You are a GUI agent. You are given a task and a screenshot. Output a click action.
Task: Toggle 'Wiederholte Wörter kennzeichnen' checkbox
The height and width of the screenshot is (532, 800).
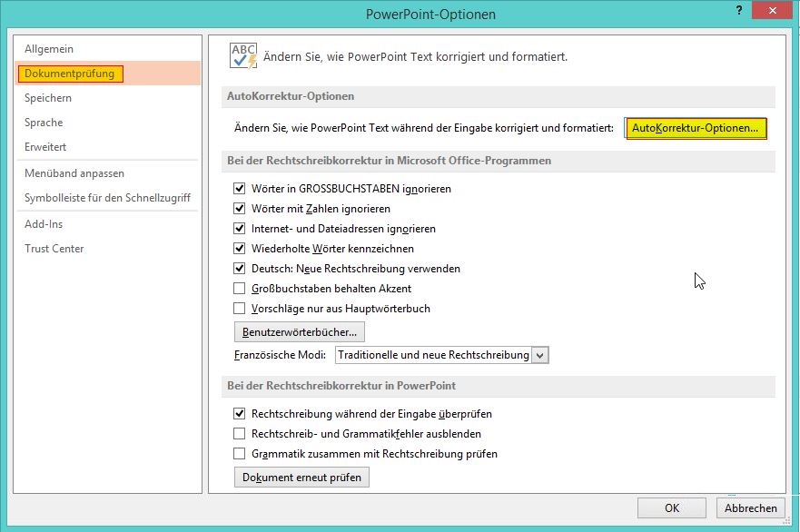(240, 249)
